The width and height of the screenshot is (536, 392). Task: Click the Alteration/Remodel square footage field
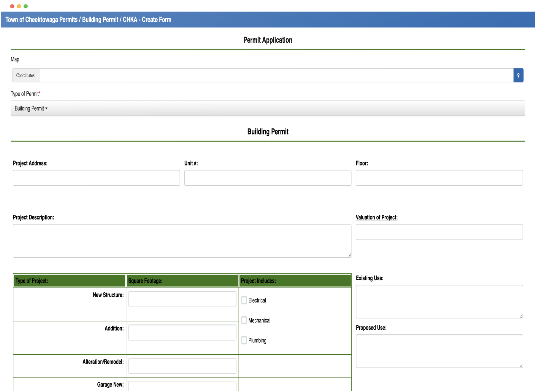[x=182, y=366]
